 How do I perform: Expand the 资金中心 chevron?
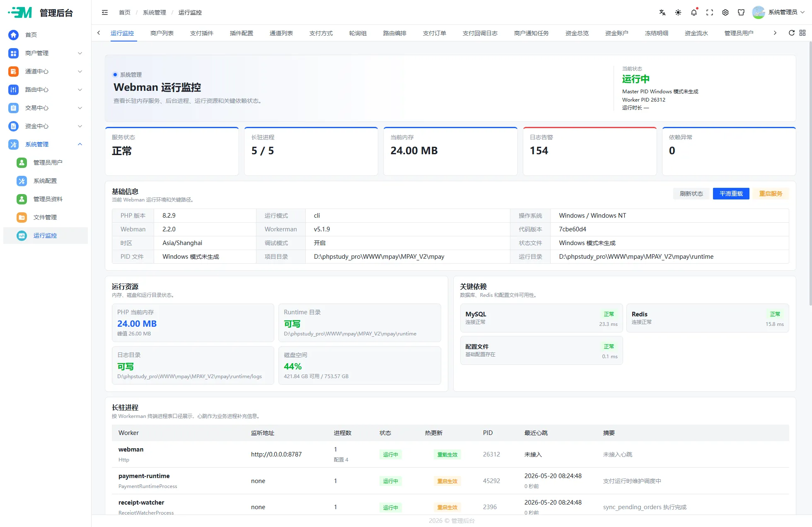tap(80, 126)
